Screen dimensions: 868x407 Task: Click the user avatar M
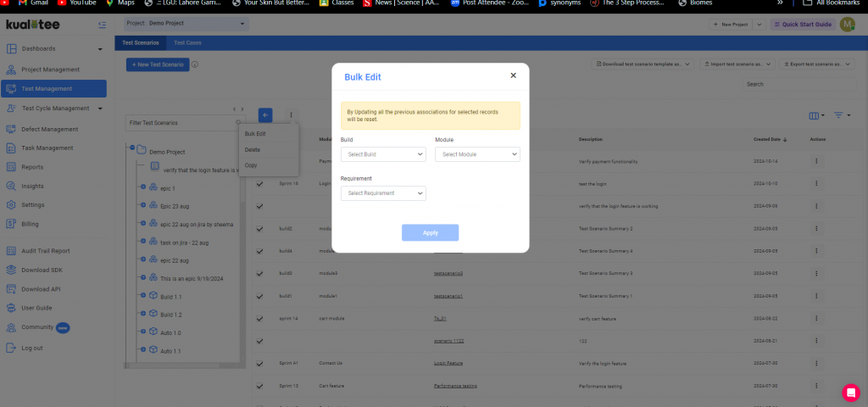(847, 25)
